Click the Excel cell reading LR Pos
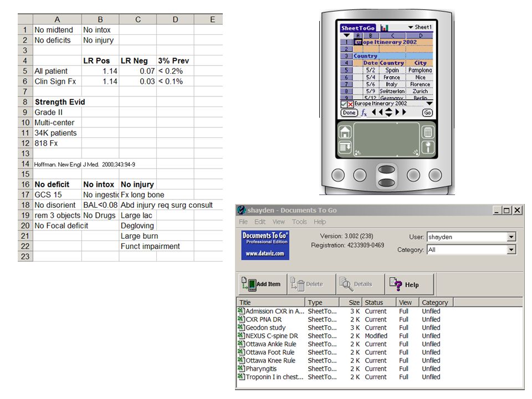Viewport: 532px width, 399px height. click(x=100, y=61)
